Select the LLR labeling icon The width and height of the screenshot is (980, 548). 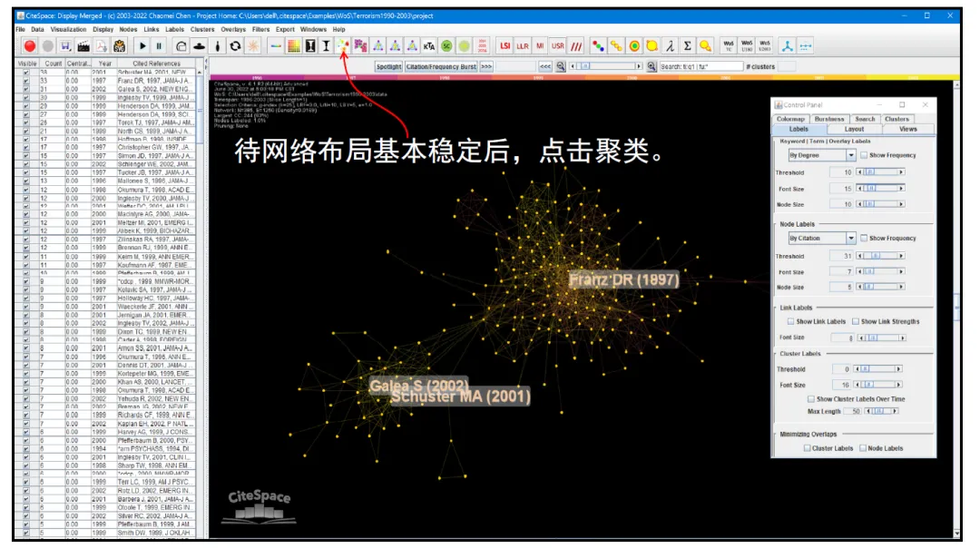(x=523, y=45)
